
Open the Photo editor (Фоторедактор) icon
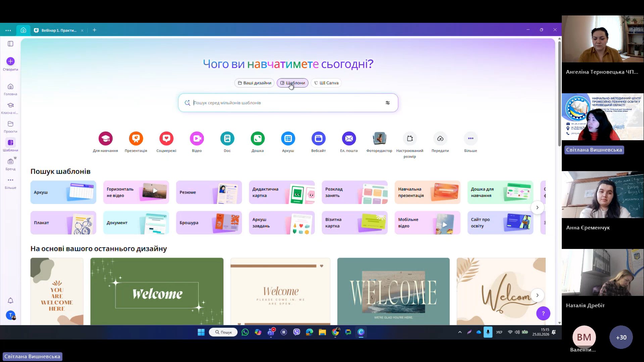click(x=379, y=139)
